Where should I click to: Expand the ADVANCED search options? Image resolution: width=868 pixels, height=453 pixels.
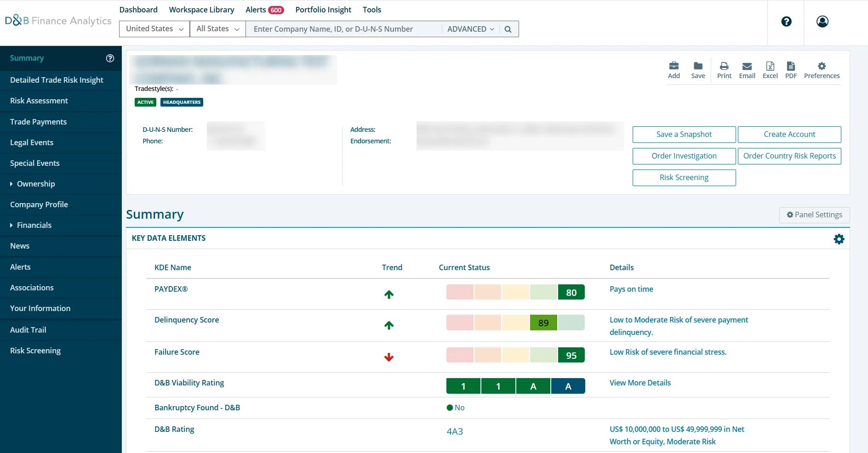470,29
